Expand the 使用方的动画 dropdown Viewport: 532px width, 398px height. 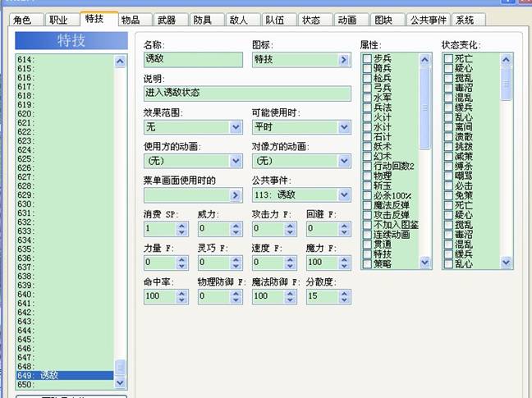coord(236,161)
